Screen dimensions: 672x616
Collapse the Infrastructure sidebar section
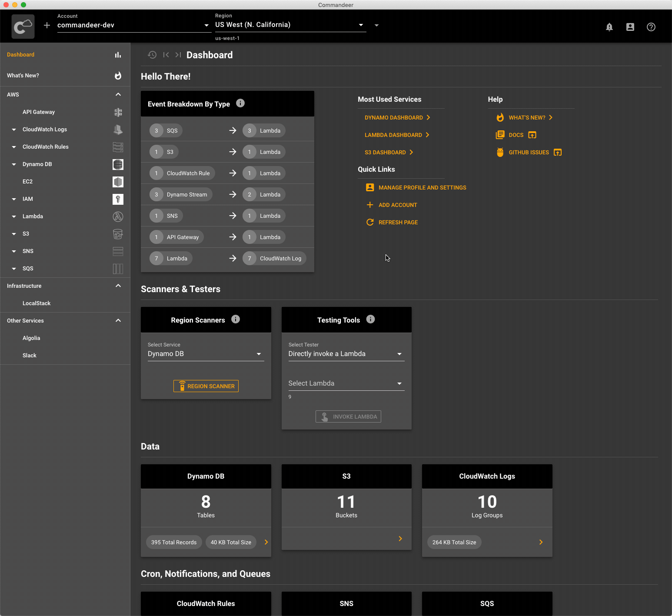(x=118, y=286)
